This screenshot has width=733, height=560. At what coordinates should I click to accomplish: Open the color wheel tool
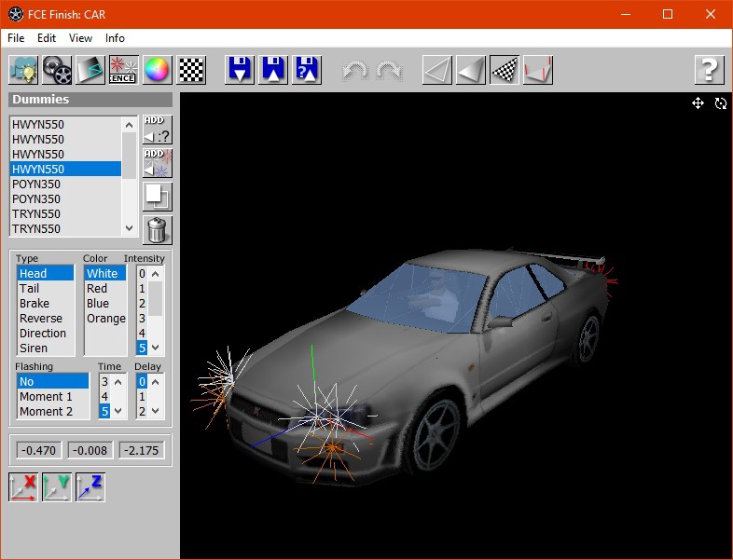(158, 70)
